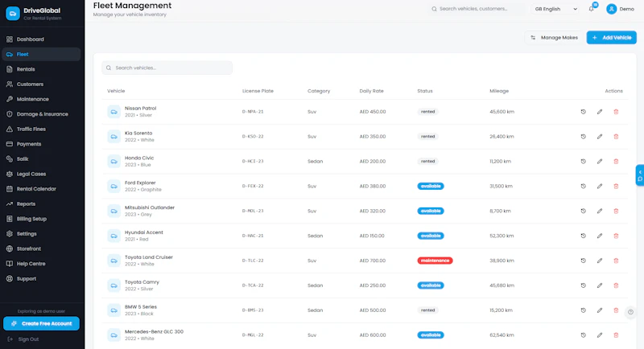Click the Honda Civic vehicle name
Screen dimensions: 644x349
(139, 158)
